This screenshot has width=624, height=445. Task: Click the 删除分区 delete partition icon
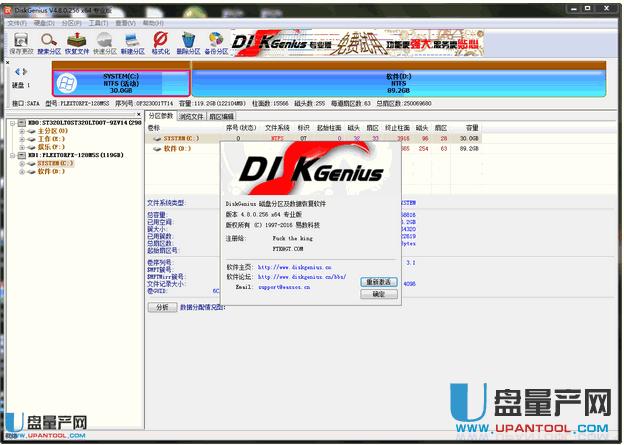(187, 42)
